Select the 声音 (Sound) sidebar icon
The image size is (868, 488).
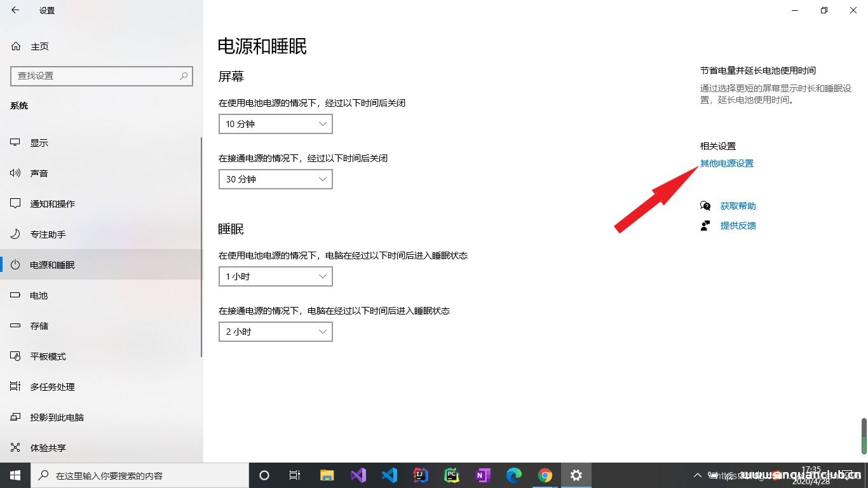pos(39,173)
